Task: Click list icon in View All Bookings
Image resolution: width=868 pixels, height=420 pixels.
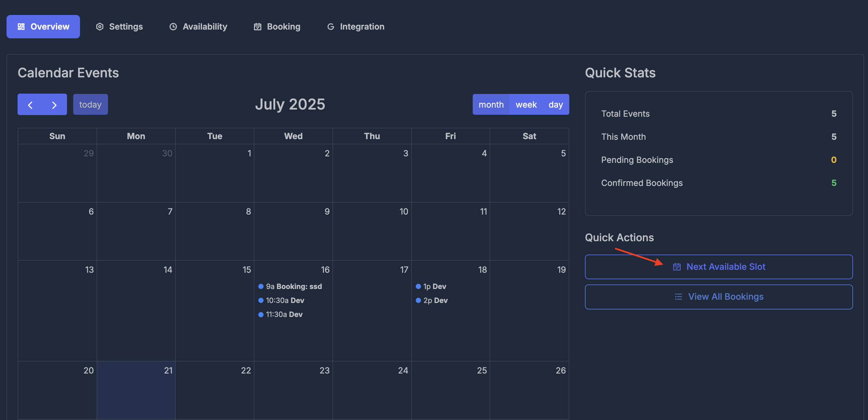Action: tap(678, 297)
